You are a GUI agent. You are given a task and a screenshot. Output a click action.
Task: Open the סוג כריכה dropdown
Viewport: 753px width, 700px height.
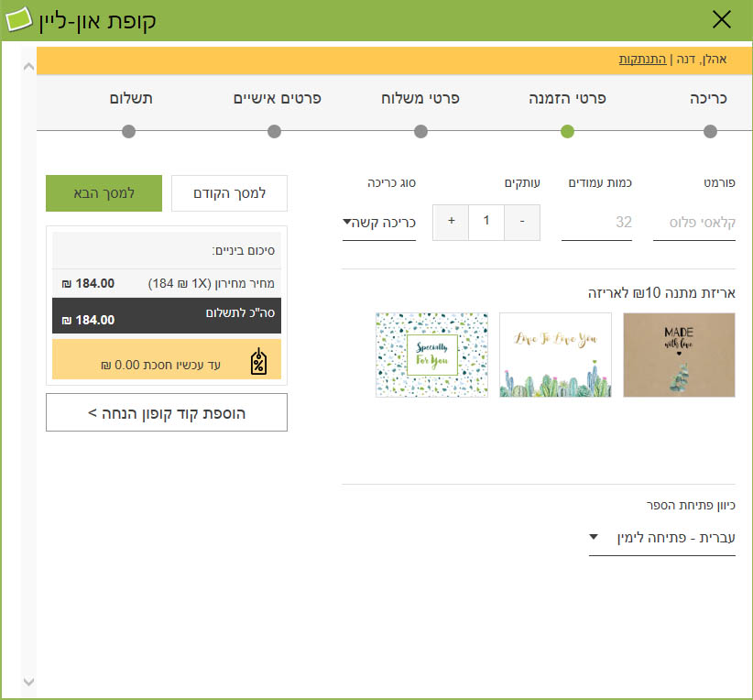pos(379,223)
